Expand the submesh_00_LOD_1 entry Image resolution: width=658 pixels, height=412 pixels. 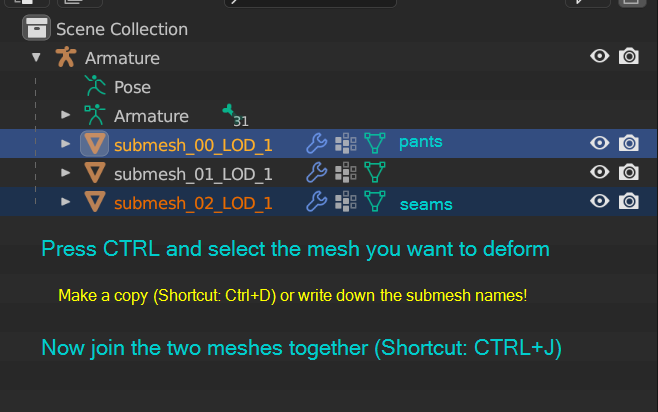click(66, 144)
